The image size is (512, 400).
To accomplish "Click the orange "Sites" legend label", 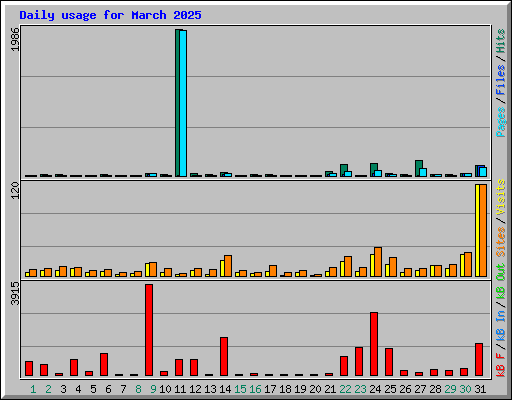I will tap(501, 242).
